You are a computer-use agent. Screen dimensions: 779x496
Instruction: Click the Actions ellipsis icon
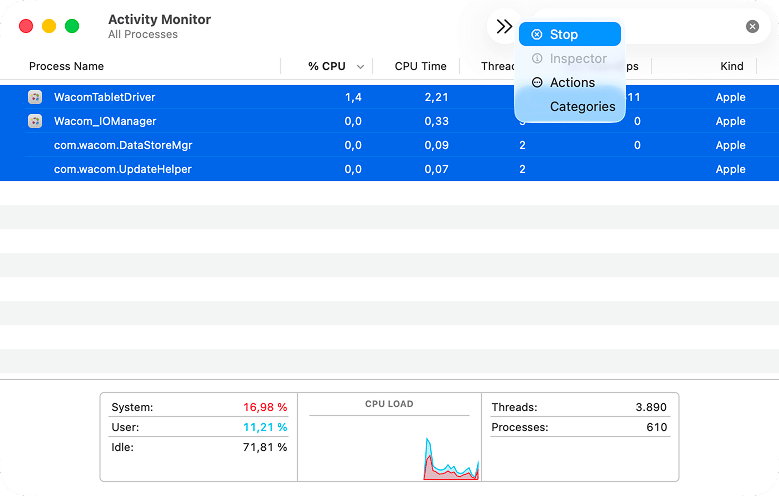click(x=537, y=83)
